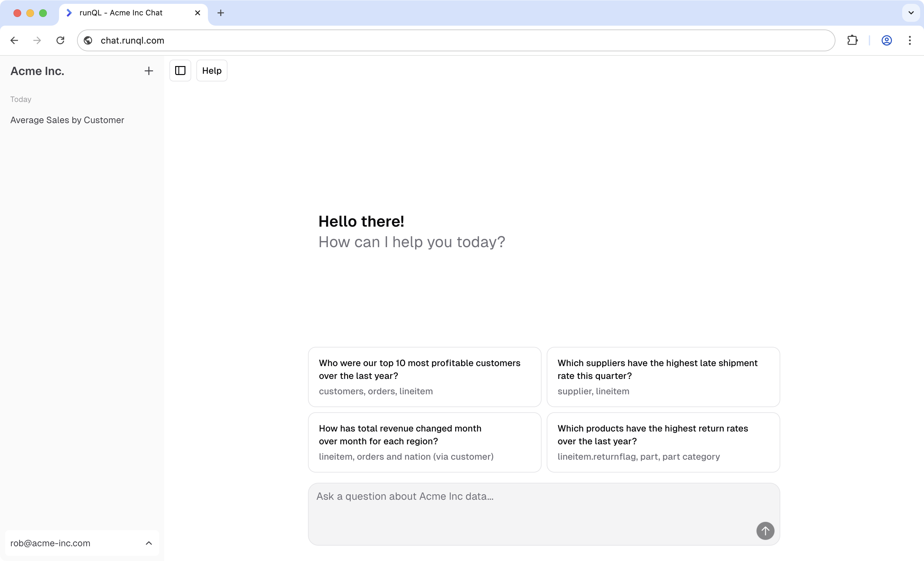Choose total revenue month over month suggestion

point(424,442)
